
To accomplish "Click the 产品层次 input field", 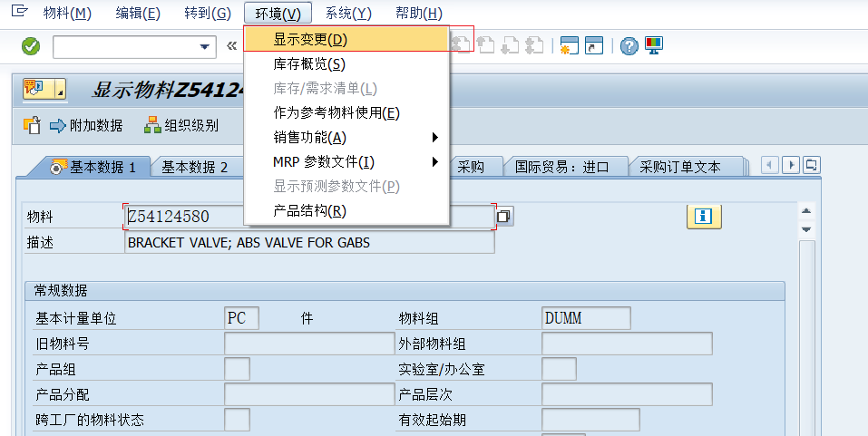I will point(627,394).
